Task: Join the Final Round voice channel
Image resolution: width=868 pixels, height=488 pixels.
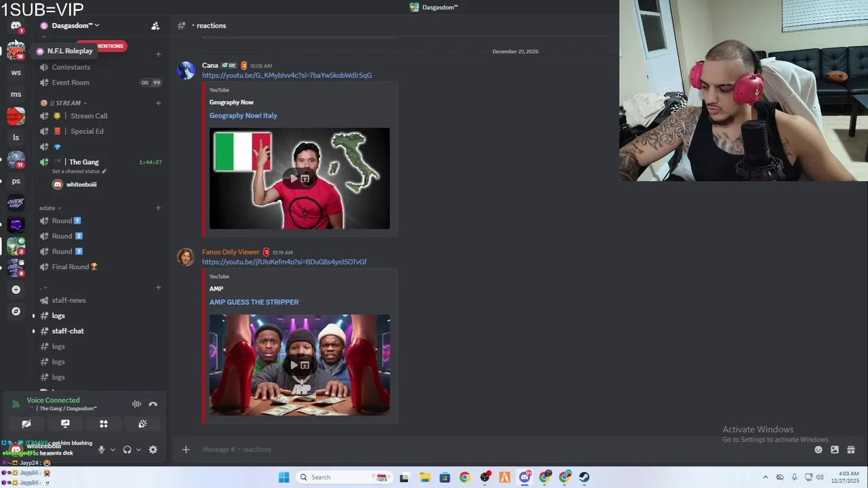Action: click(74, 267)
